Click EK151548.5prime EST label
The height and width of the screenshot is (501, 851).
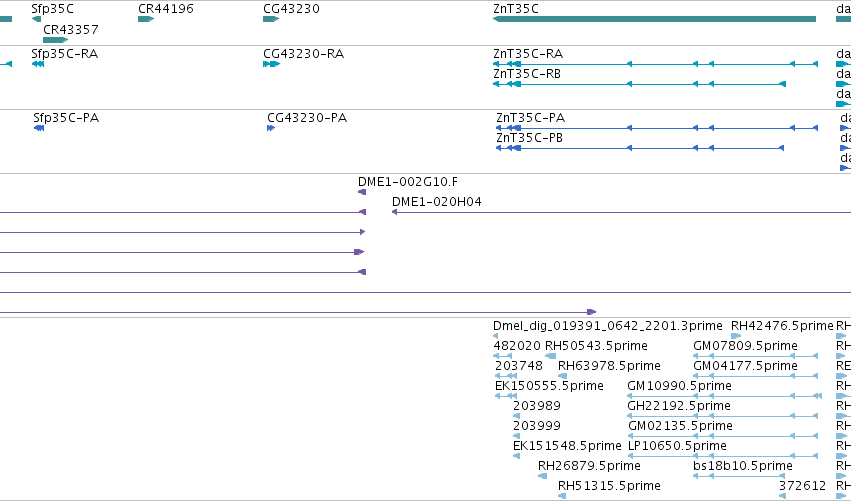pyautogui.click(x=567, y=446)
